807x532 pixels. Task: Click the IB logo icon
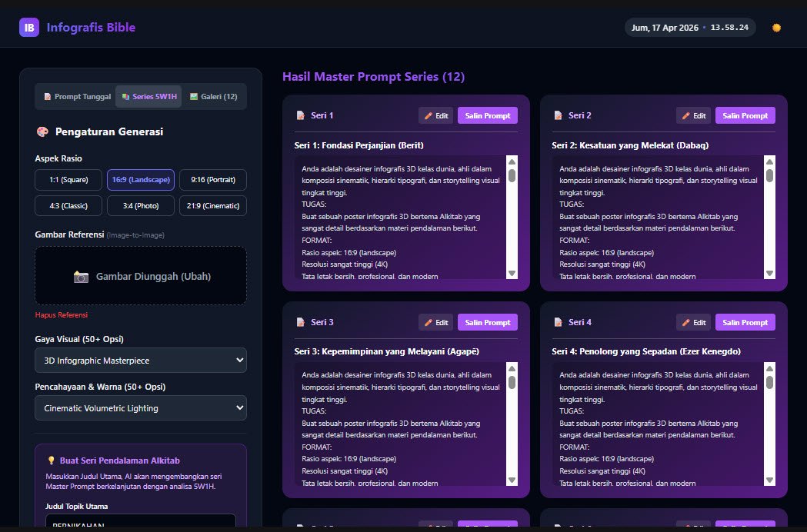click(x=28, y=27)
